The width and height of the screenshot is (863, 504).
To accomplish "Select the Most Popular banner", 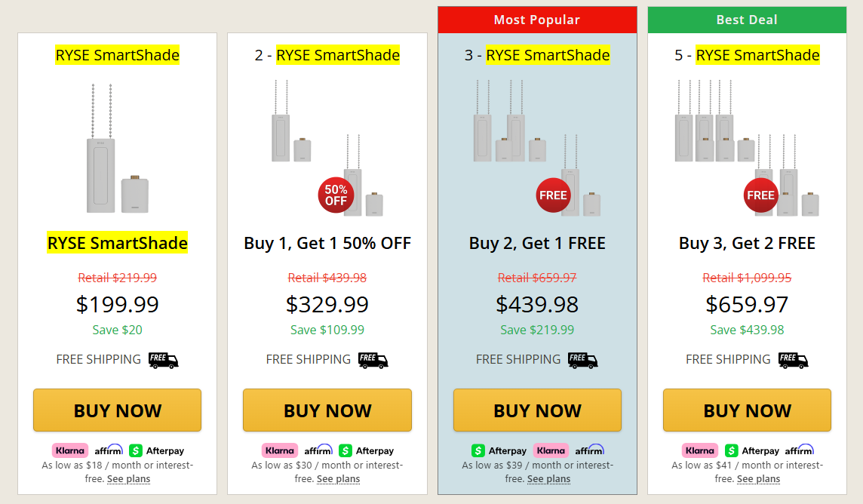I will (x=537, y=20).
